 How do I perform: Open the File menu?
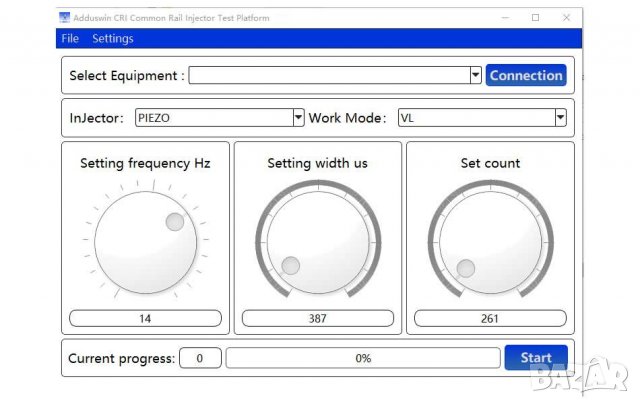(x=70, y=39)
